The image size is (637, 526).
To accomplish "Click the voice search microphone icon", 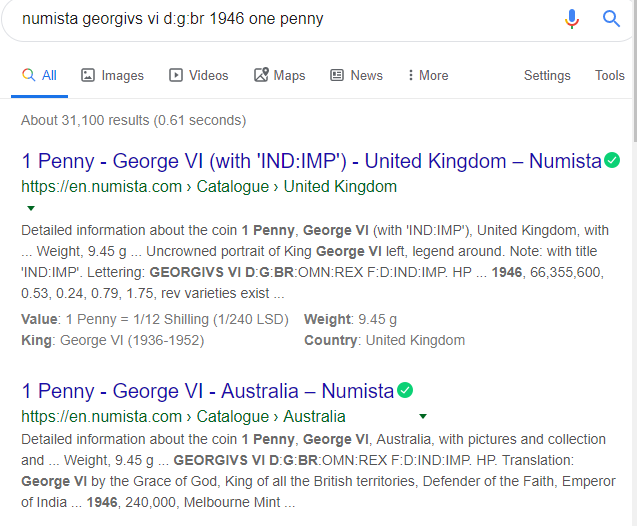I will (572, 19).
